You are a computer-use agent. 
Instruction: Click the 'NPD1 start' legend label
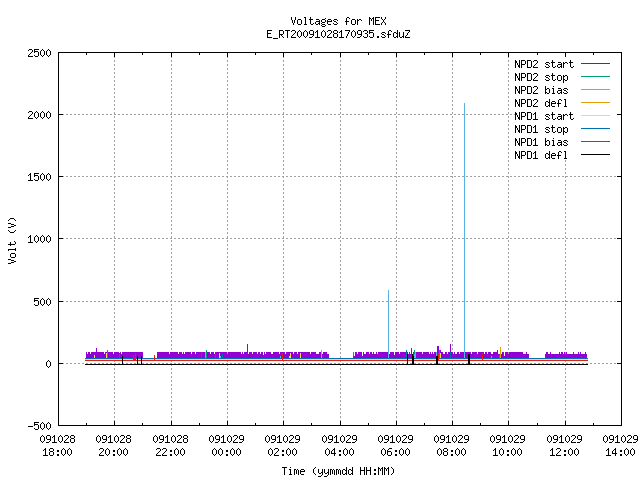[x=544, y=116]
